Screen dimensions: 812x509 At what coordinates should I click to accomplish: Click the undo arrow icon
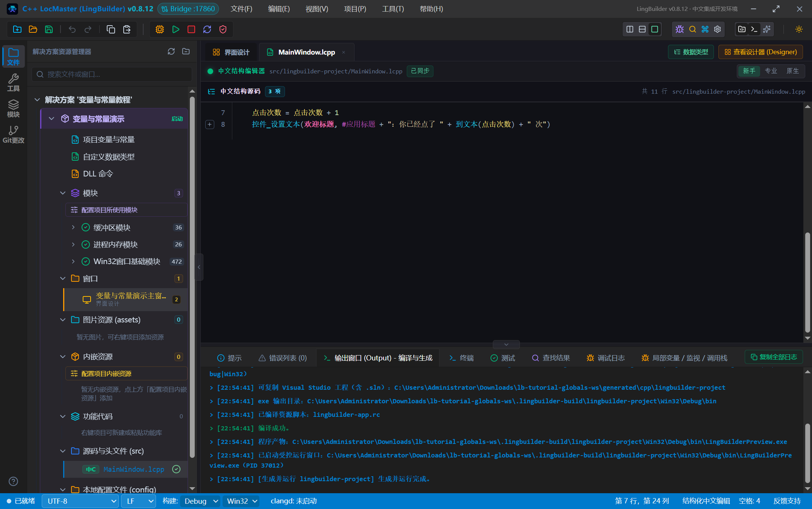(72, 29)
